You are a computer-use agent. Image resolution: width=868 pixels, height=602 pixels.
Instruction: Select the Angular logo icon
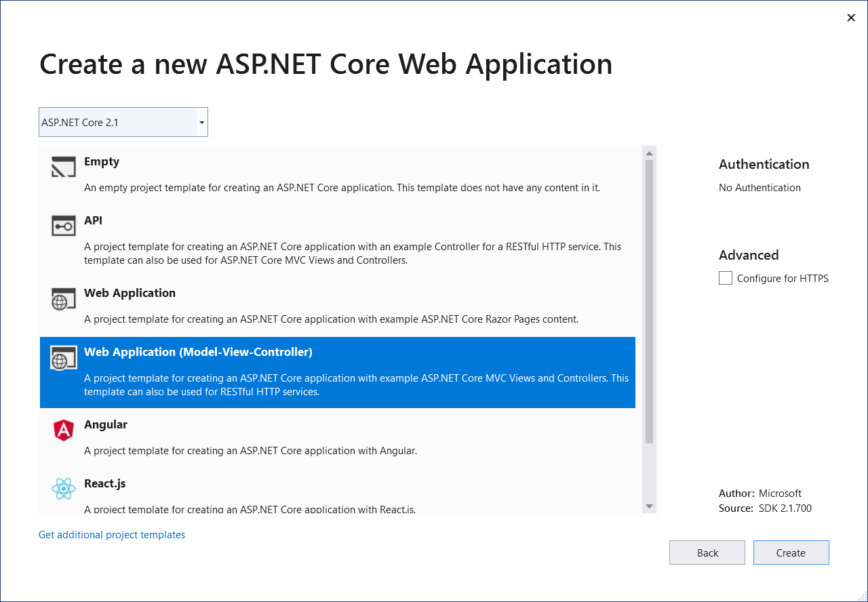pos(63,430)
